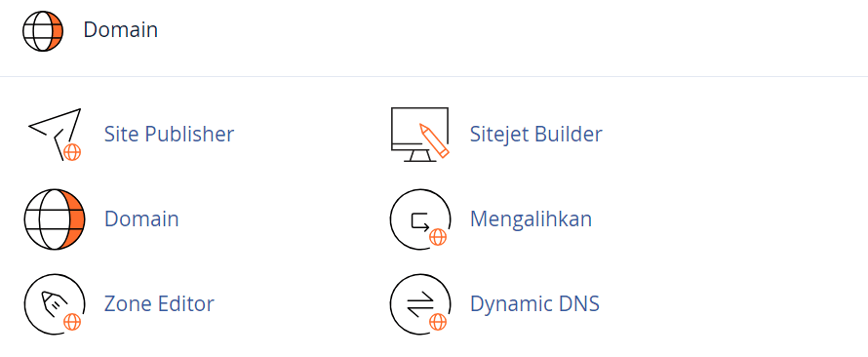Launch the Zone Editor pen icon
Image resolution: width=868 pixels, height=357 pixels.
pyautogui.click(x=55, y=304)
